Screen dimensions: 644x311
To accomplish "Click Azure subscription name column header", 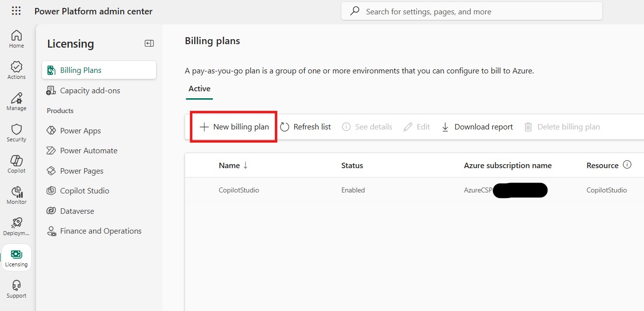I will pyautogui.click(x=508, y=166).
